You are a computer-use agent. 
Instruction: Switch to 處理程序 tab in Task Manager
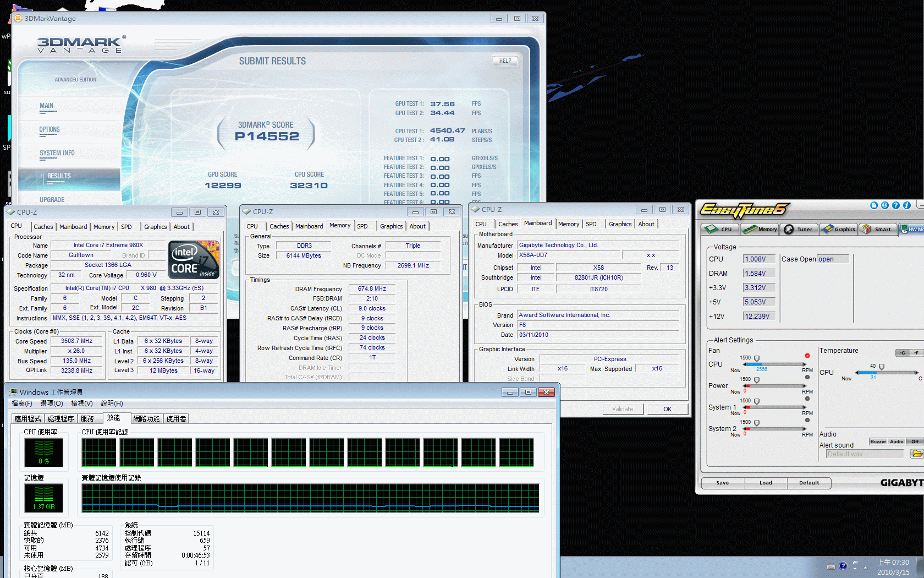click(61, 419)
